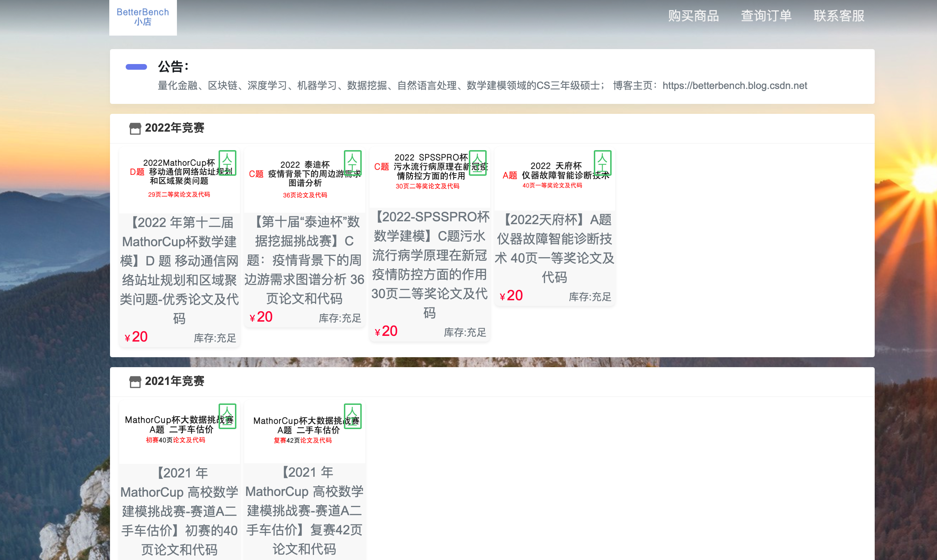Click the store icon beside 2021年竞赛
This screenshot has height=560, width=937.
point(135,381)
